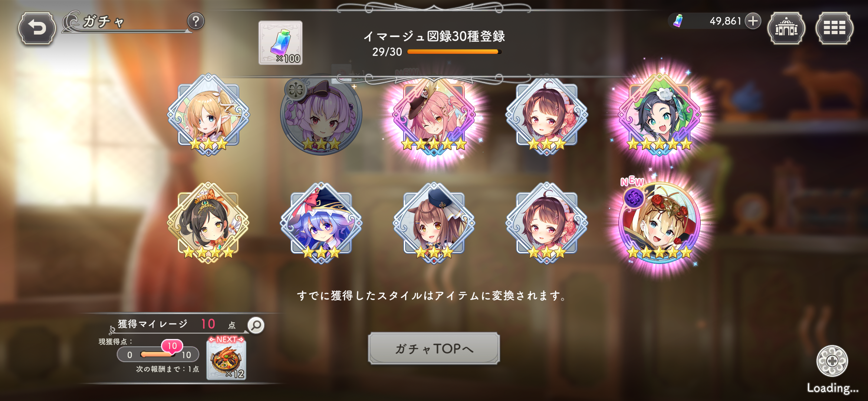
Task: Tap the 獲得マイレージ label
Action: (x=152, y=324)
